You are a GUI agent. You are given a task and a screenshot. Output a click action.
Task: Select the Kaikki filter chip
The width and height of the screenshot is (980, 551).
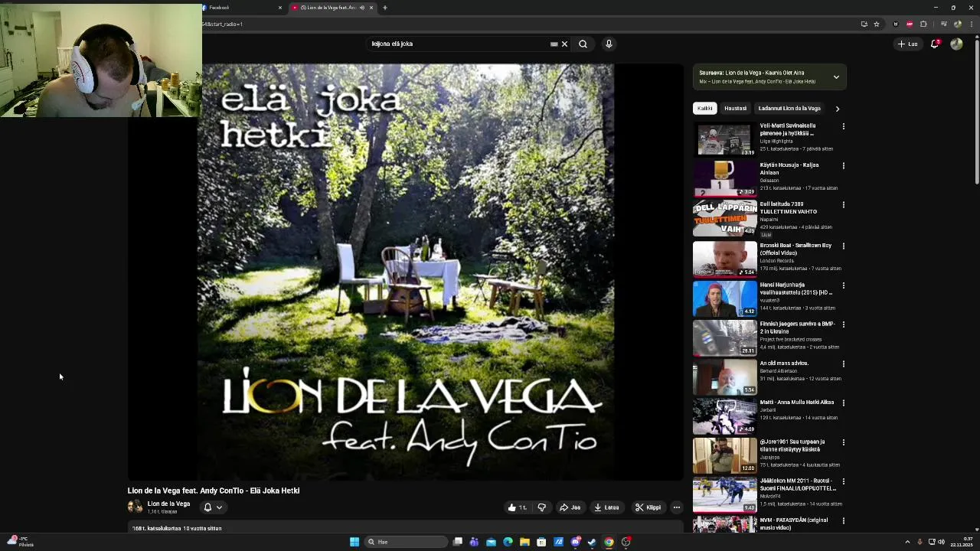pos(704,108)
